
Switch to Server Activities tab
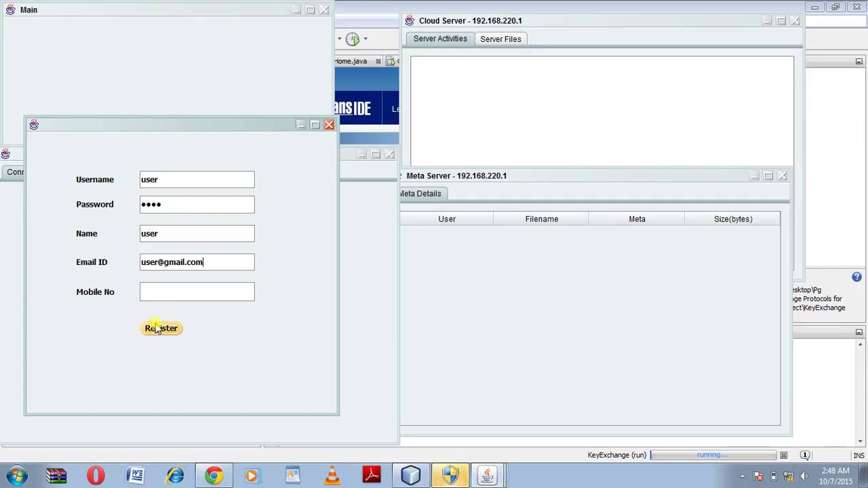[x=440, y=39]
